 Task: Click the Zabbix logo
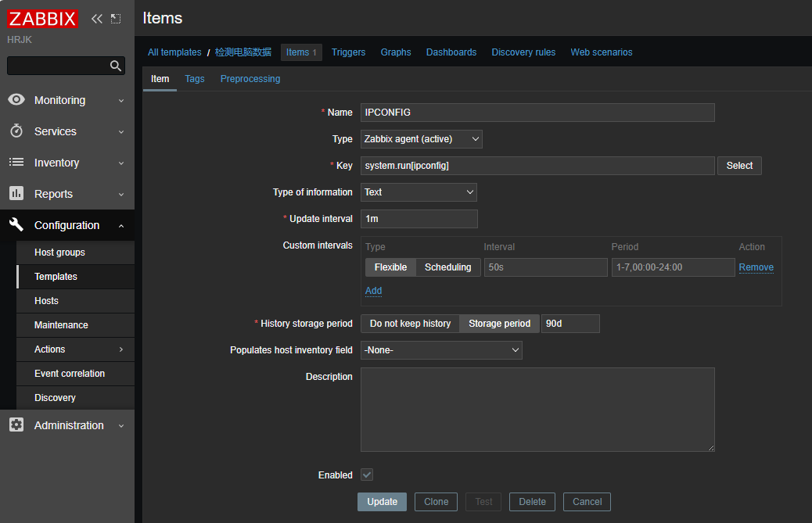coord(42,19)
